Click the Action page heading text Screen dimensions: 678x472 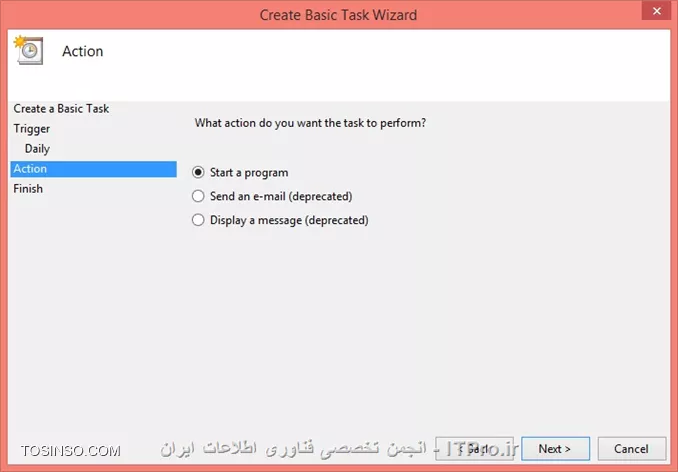pyautogui.click(x=83, y=51)
